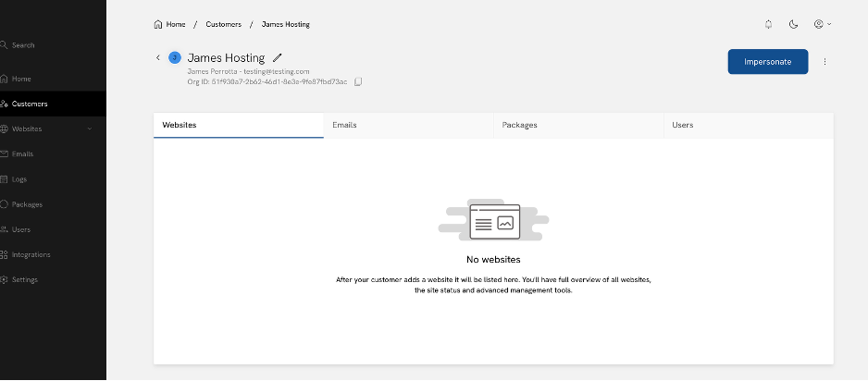Open Logs in the sidebar
The width and height of the screenshot is (868, 381).
(x=53, y=179)
